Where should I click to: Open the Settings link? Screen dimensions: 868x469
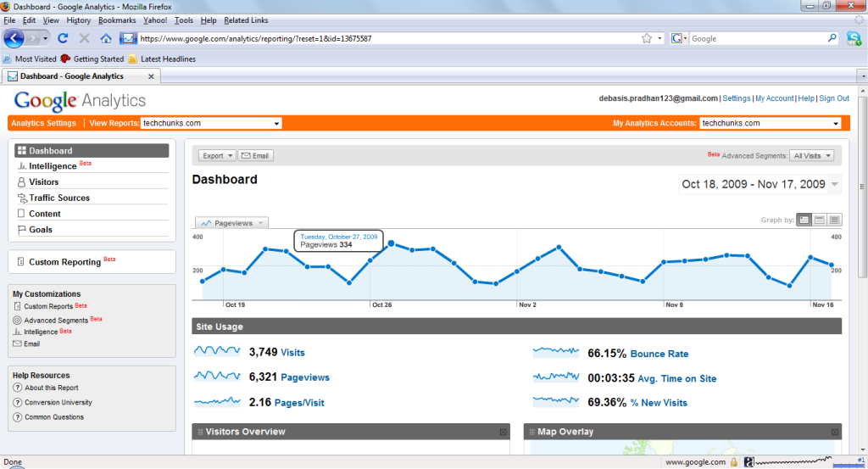pos(737,98)
